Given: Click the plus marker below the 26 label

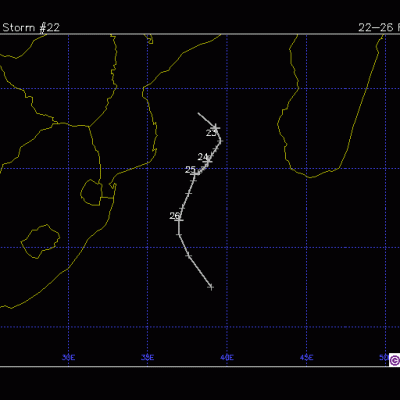Looking at the screenshot, I should click(x=179, y=235).
